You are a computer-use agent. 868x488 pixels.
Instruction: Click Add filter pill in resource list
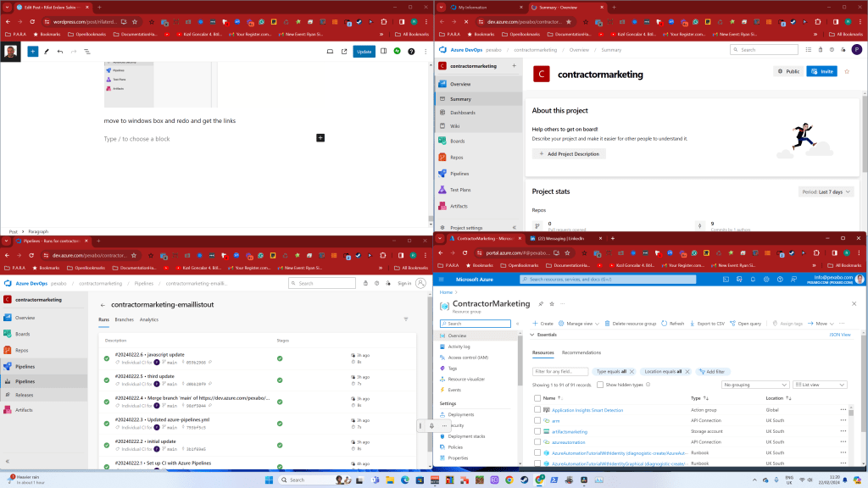(712, 372)
